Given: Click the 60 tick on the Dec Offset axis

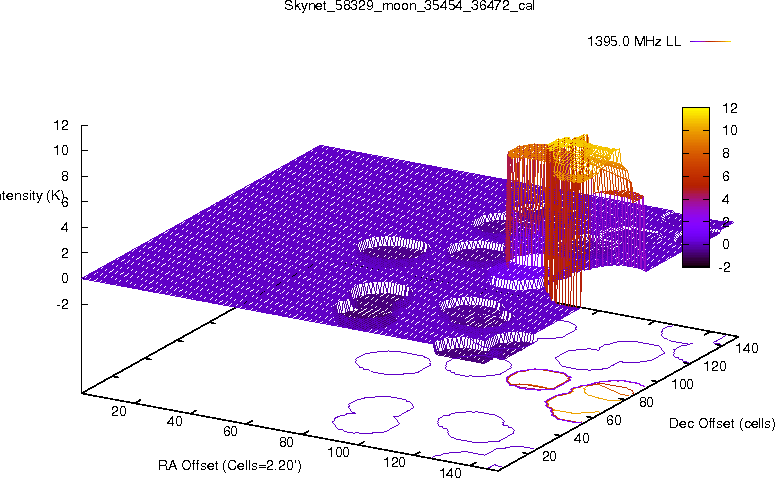Looking at the screenshot, I should click(x=613, y=420).
